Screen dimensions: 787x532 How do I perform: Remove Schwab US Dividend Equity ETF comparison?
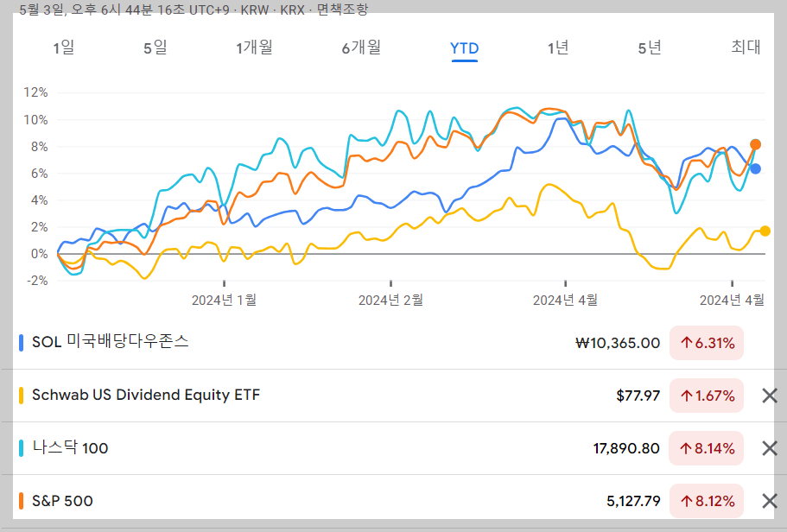(x=768, y=396)
